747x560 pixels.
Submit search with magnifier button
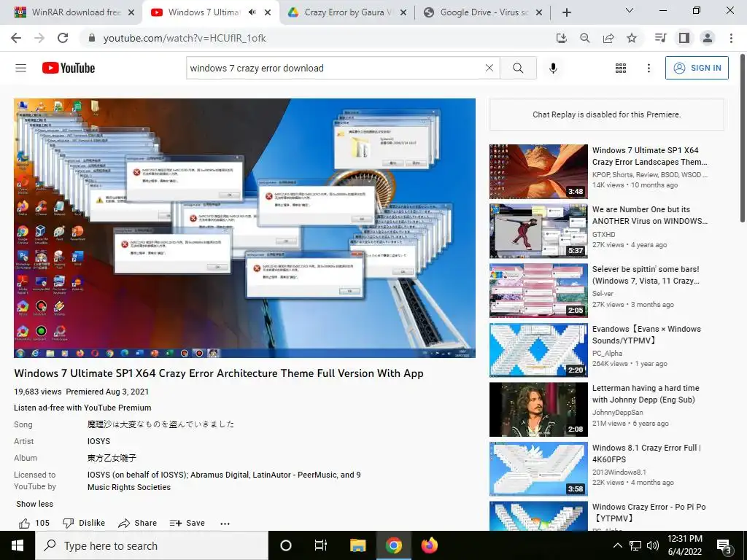[x=518, y=68]
